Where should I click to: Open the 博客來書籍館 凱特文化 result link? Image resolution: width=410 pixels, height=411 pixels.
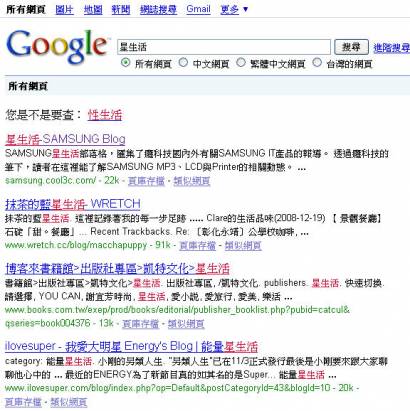[117, 268]
